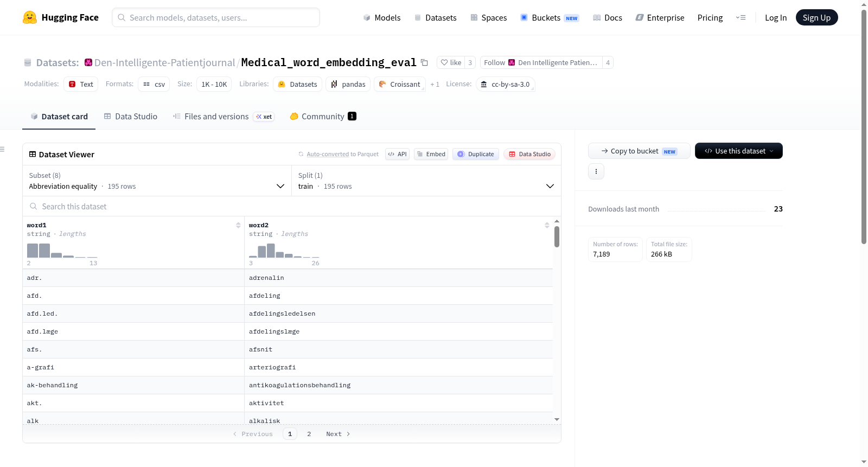Go to Buckets in top navigation
Viewport: 868px width, 467px height.
click(x=550, y=17)
